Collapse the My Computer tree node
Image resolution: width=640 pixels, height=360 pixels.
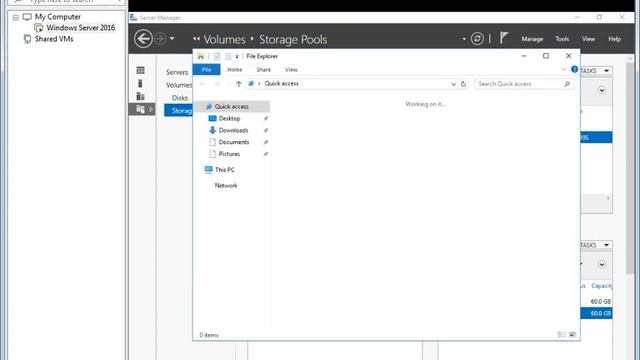pyautogui.click(x=16, y=18)
